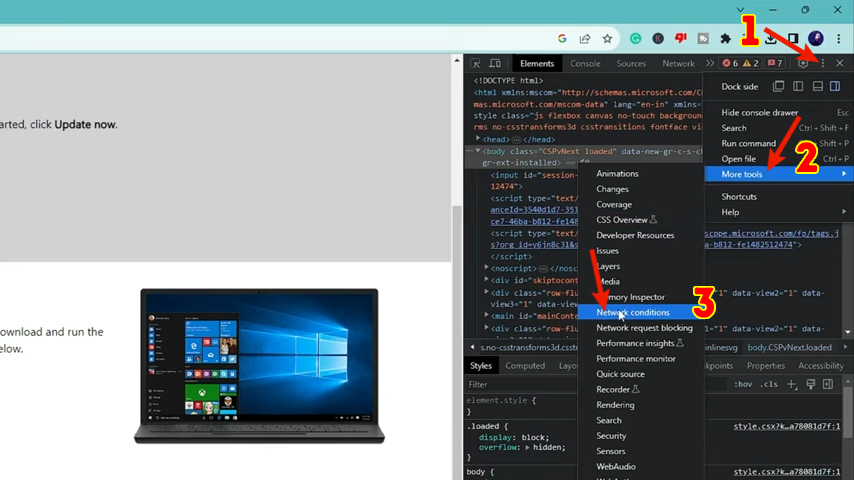Select Performance insights from More tools

click(640, 343)
